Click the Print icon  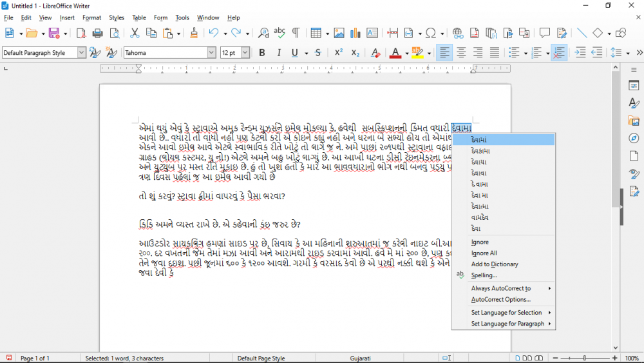[x=97, y=33]
